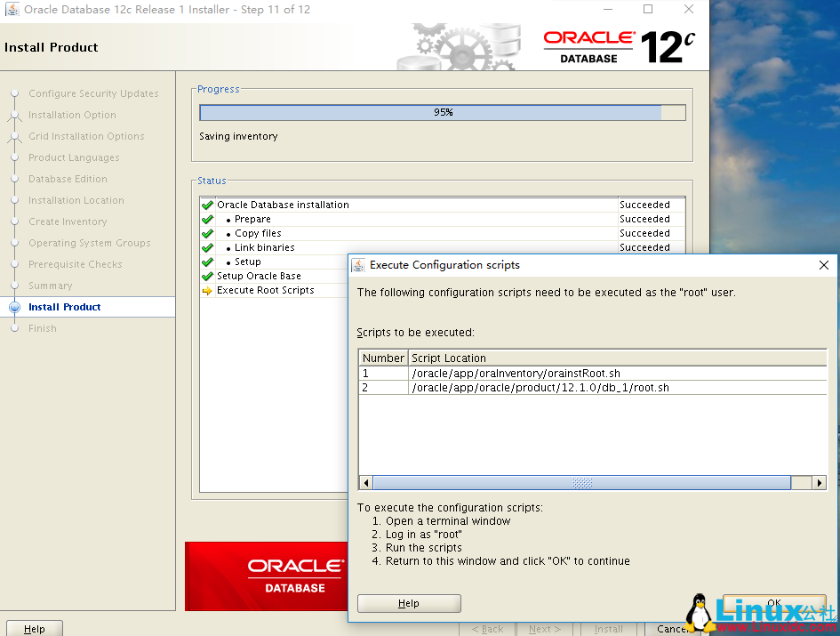Image resolution: width=840 pixels, height=636 pixels.
Task: Click green checkmark next to Prepare
Action: point(207,219)
